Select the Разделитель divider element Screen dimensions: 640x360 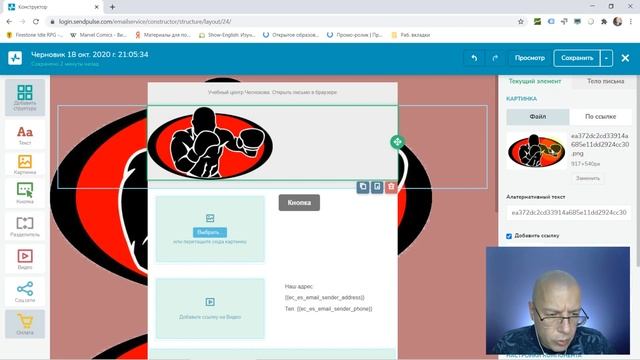click(x=25, y=227)
